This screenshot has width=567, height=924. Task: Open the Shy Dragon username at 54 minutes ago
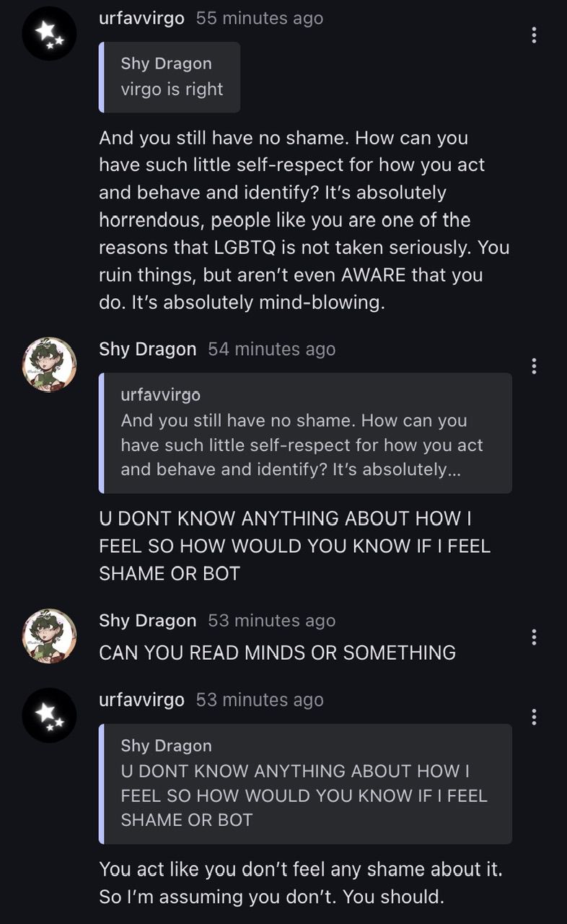click(147, 349)
